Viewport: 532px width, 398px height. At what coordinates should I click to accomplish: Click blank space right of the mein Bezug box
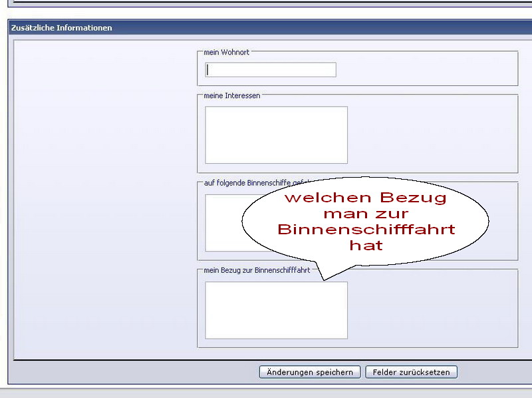pos(432,310)
